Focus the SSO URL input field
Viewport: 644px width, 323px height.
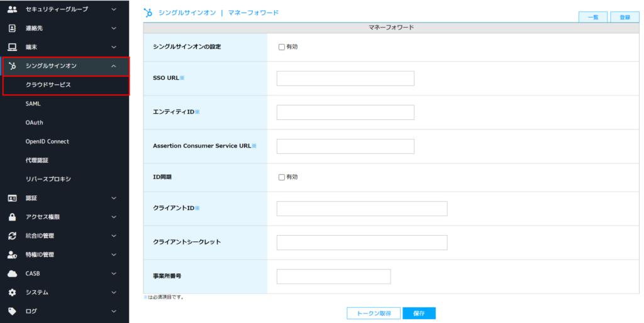pyautogui.click(x=345, y=79)
